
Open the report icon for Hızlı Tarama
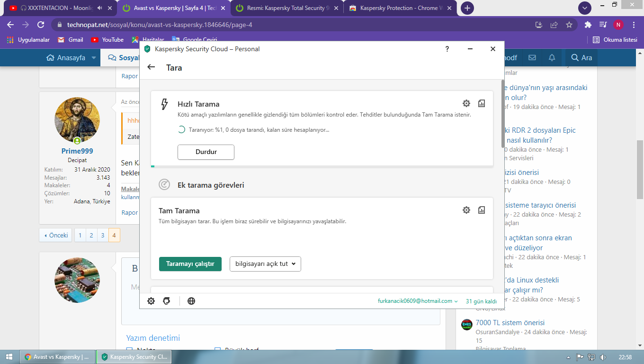click(482, 103)
